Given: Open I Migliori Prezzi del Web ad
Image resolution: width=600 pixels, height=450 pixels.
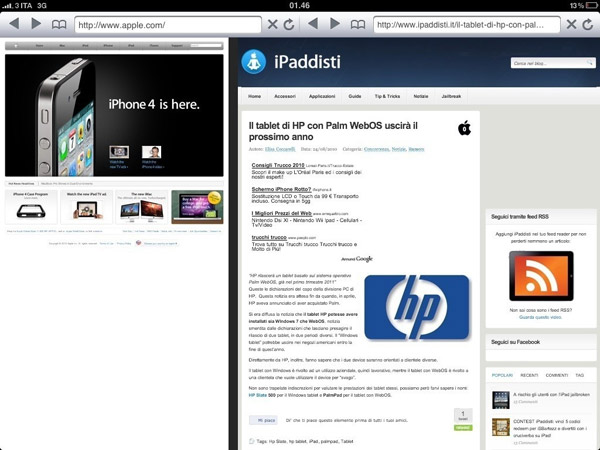Looking at the screenshot, I should pyautogui.click(x=282, y=214).
